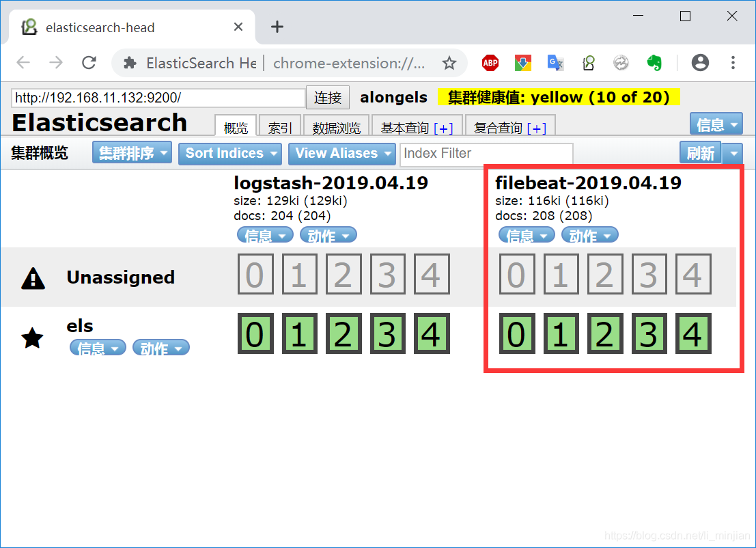Bookmark page with the star icon
Screen dimensions: 756x548
coord(449,63)
